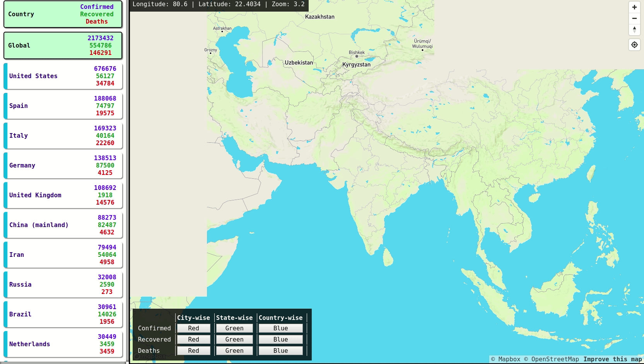
Task: Click the Recovered header legend text
Action: pos(97,14)
